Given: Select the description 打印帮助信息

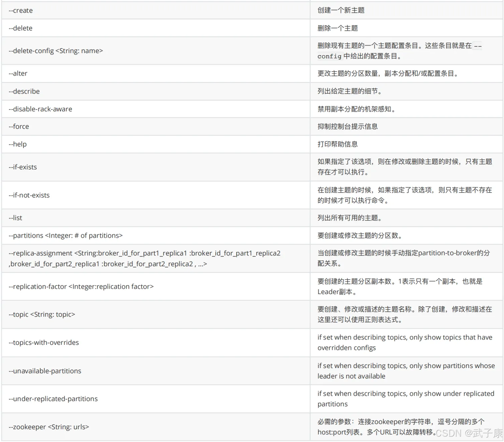Looking at the screenshot, I should (338, 144).
